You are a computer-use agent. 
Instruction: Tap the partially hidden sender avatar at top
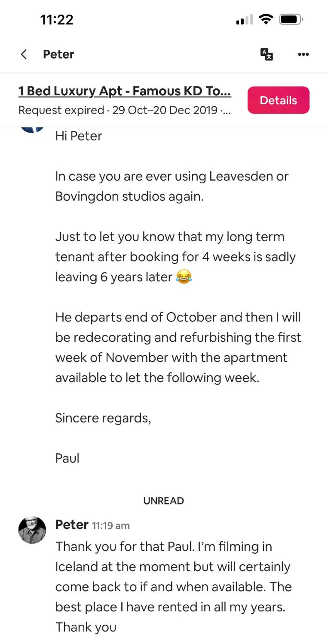[x=32, y=130]
